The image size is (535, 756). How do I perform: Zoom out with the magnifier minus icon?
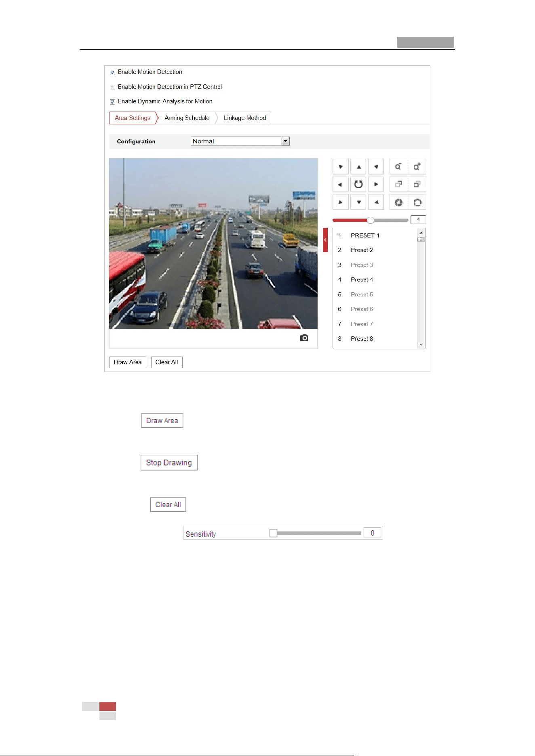[398, 167]
